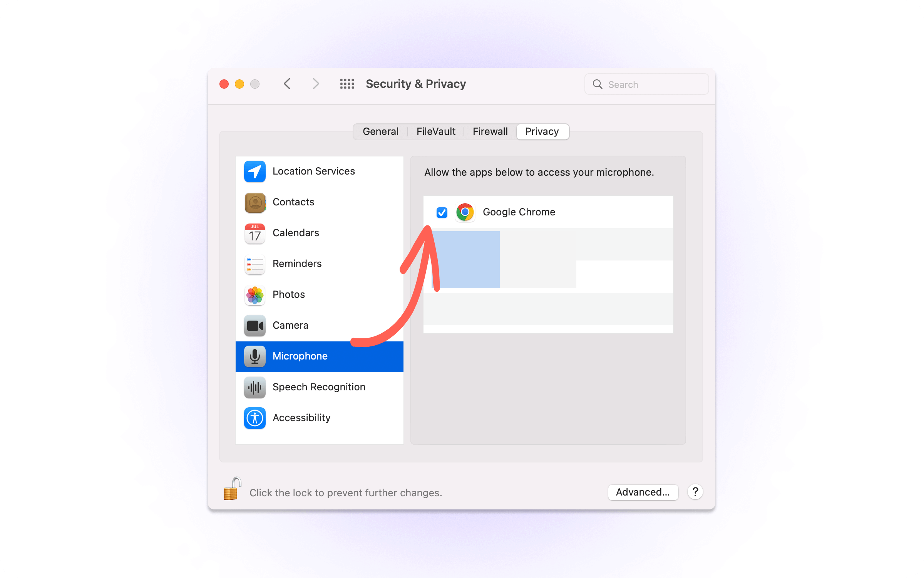
Task: Click the Search input field
Action: 646,84
